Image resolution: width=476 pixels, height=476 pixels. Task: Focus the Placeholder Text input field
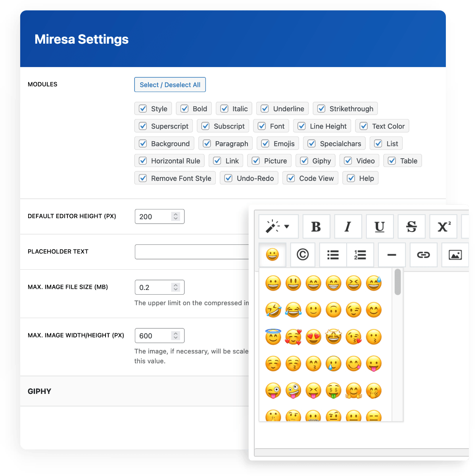tap(192, 252)
